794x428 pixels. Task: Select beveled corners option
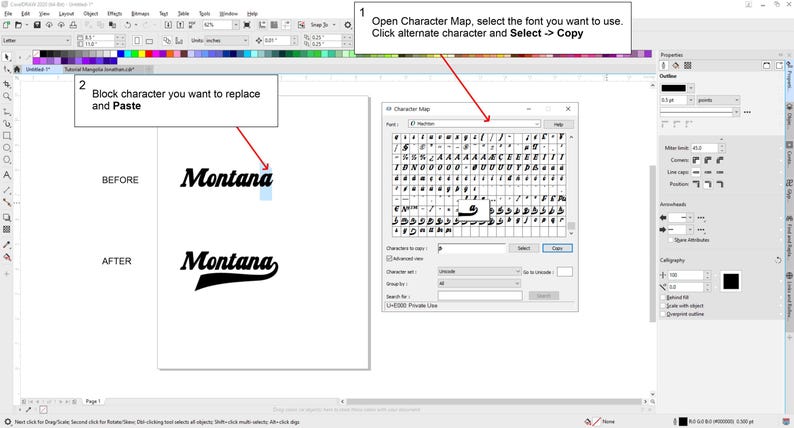tap(720, 160)
